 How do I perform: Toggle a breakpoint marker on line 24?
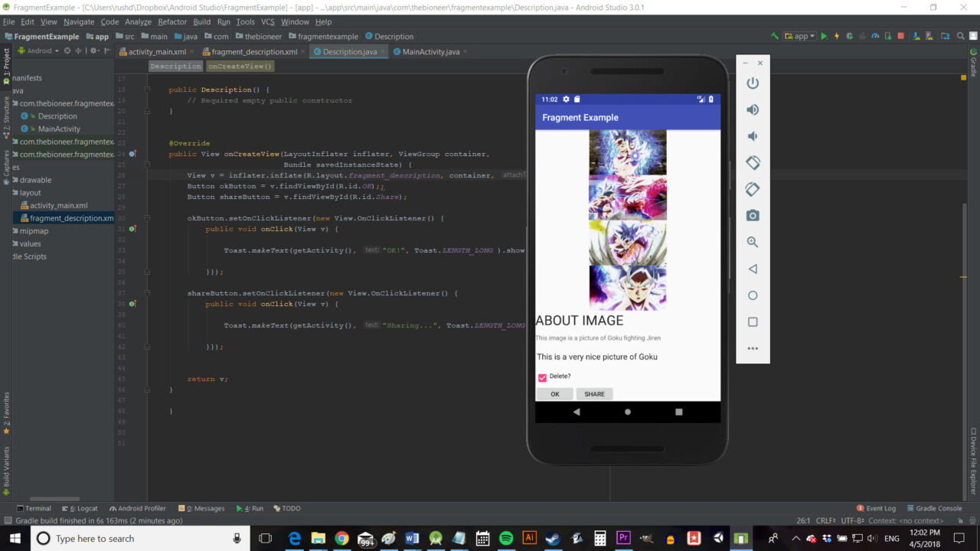(134, 154)
